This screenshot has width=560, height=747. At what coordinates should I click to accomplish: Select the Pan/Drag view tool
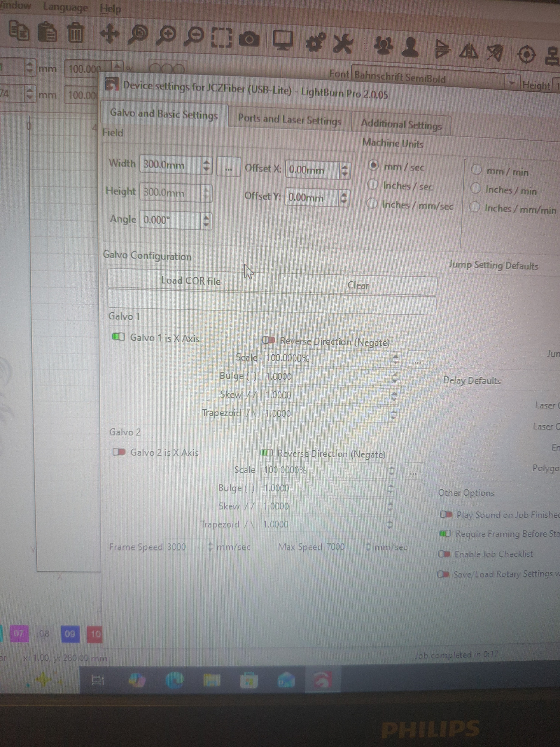coord(109,34)
